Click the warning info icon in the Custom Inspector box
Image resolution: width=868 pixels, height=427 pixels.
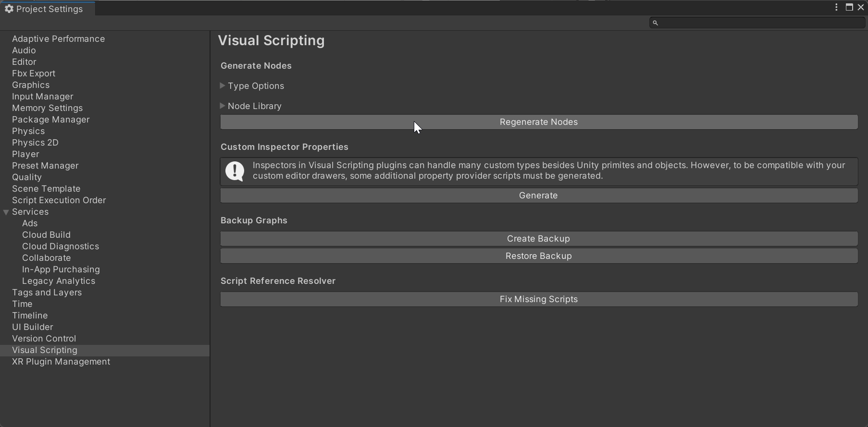point(235,171)
